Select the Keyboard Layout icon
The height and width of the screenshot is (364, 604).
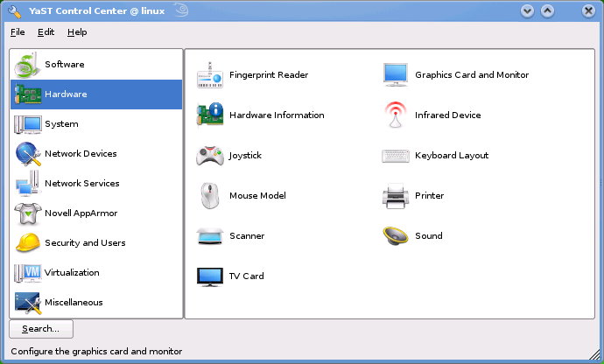point(396,156)
